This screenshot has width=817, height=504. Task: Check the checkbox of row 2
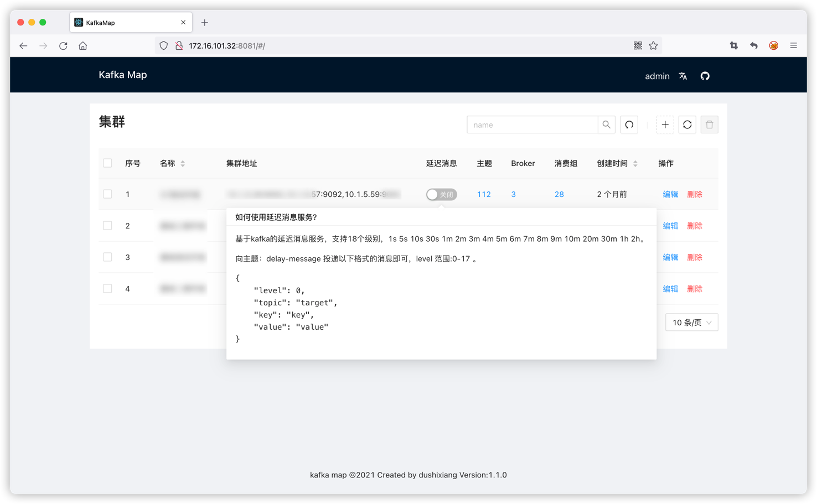107,226
